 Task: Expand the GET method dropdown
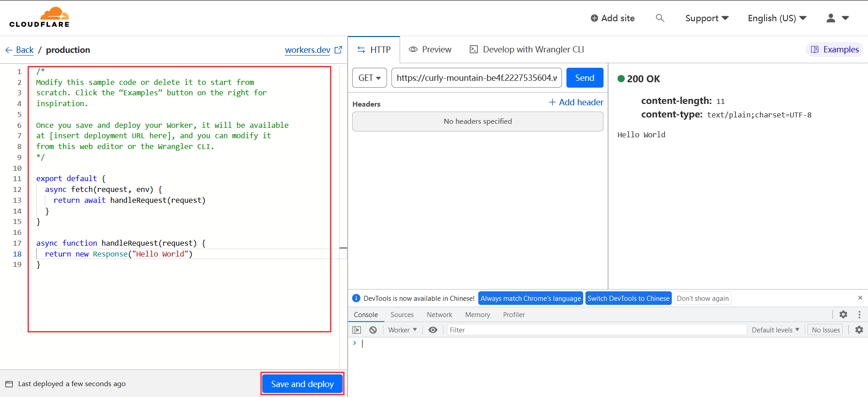[369, 78]
